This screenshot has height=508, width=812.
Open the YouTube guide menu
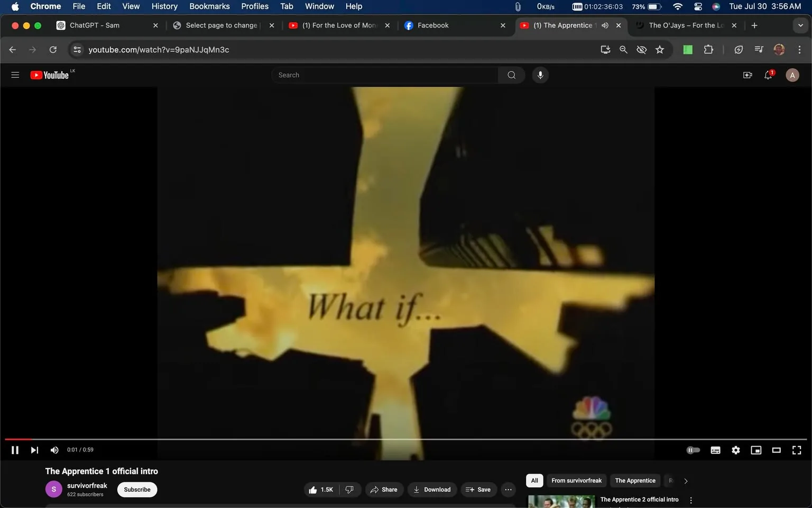[x=15, y=75]
